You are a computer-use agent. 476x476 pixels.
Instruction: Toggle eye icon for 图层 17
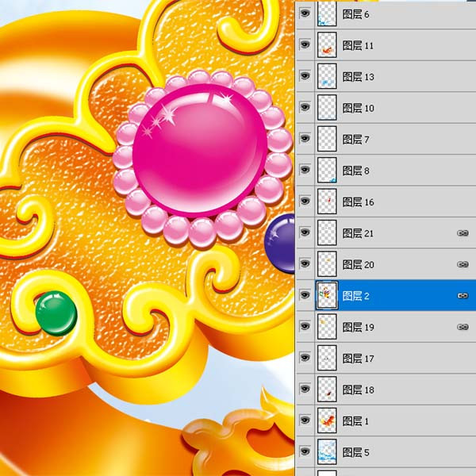click(x=305, y=358)
